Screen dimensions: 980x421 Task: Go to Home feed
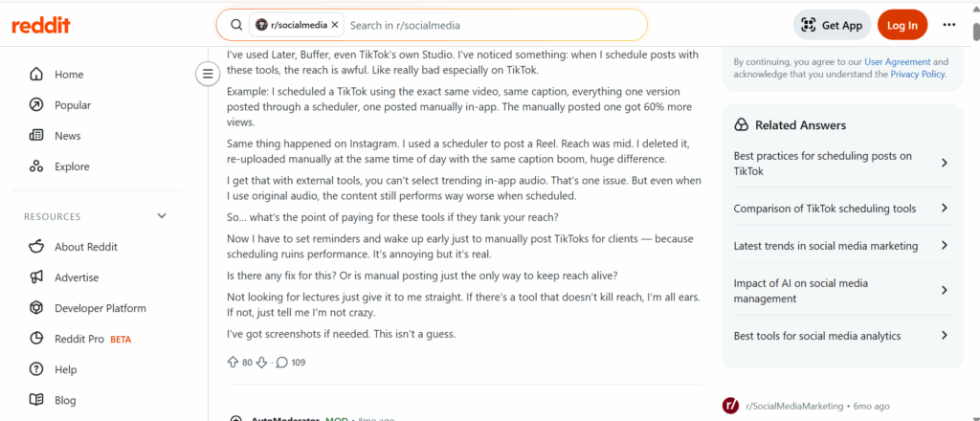pyautogui.click(x=69, y=75)
